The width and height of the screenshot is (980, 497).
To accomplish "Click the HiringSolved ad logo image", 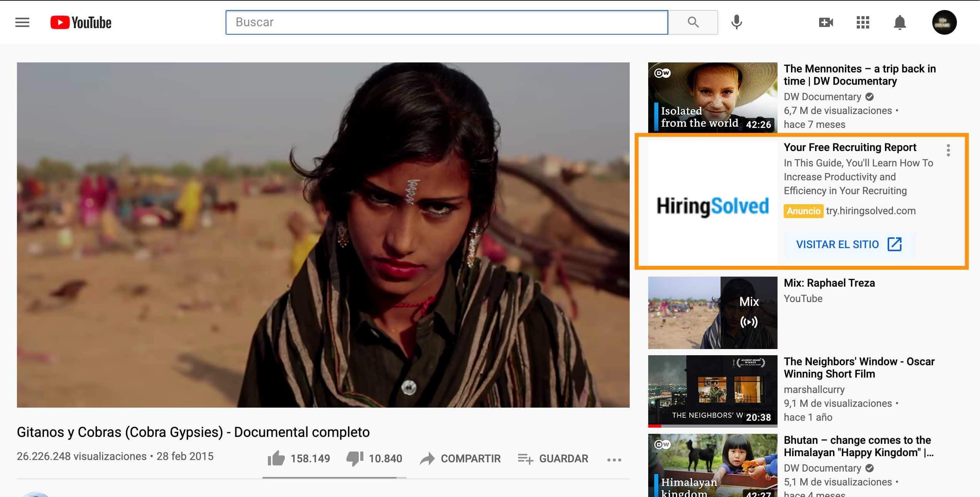I will (712, 203).
